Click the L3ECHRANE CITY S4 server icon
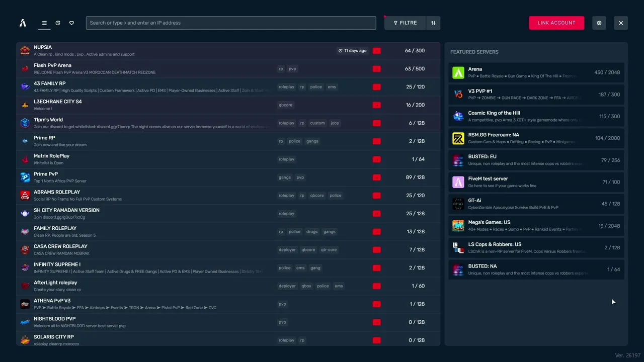Image resolution: width=644 pixels, height=362 pixels. 25,105
